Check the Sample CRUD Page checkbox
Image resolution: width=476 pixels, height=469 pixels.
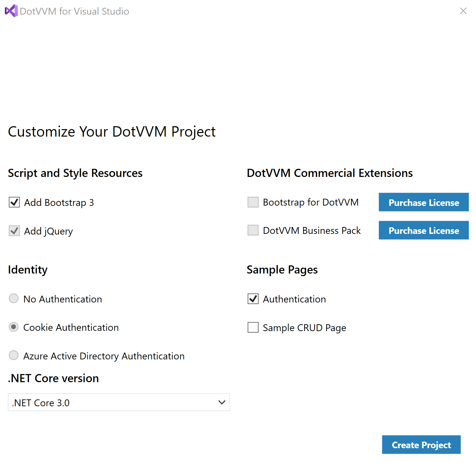253,327
